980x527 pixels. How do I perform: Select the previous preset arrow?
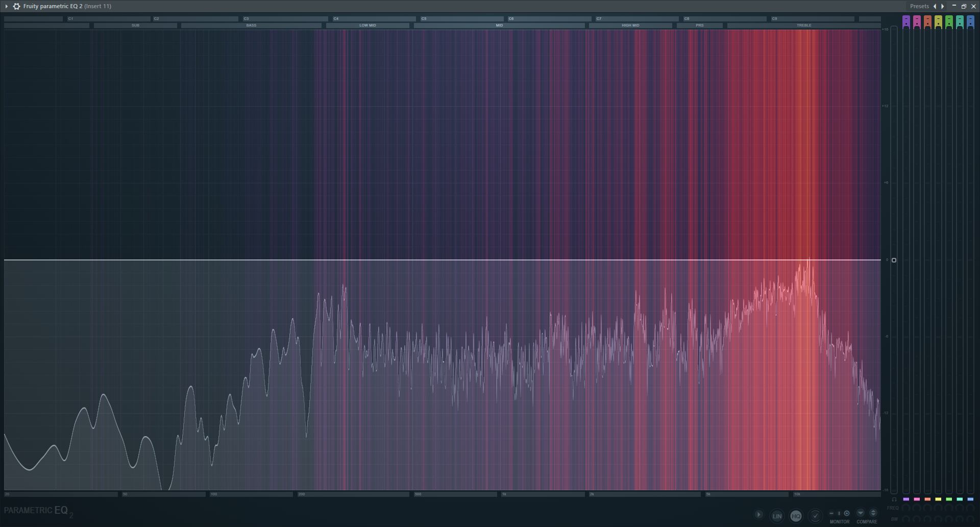935,6
